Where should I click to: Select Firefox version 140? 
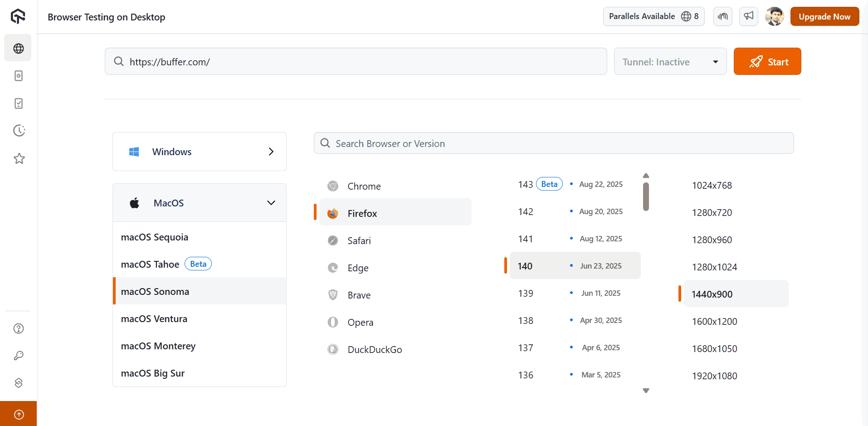[525, 266]
